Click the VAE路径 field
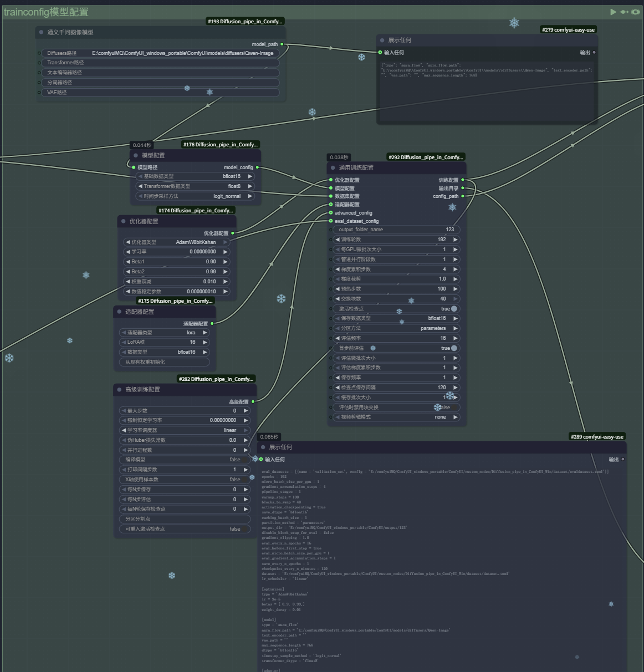Viewport: 644px width, 672px height. 161,93
